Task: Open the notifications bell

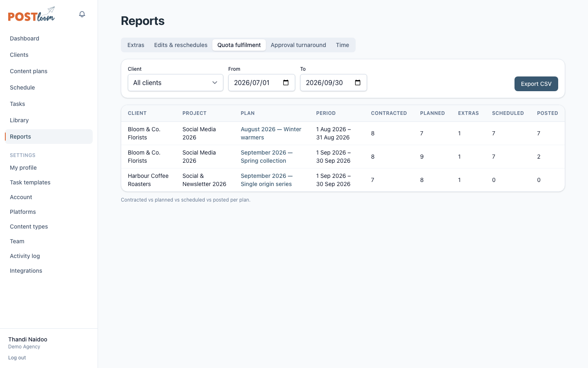Action: (x=82, y=14)
